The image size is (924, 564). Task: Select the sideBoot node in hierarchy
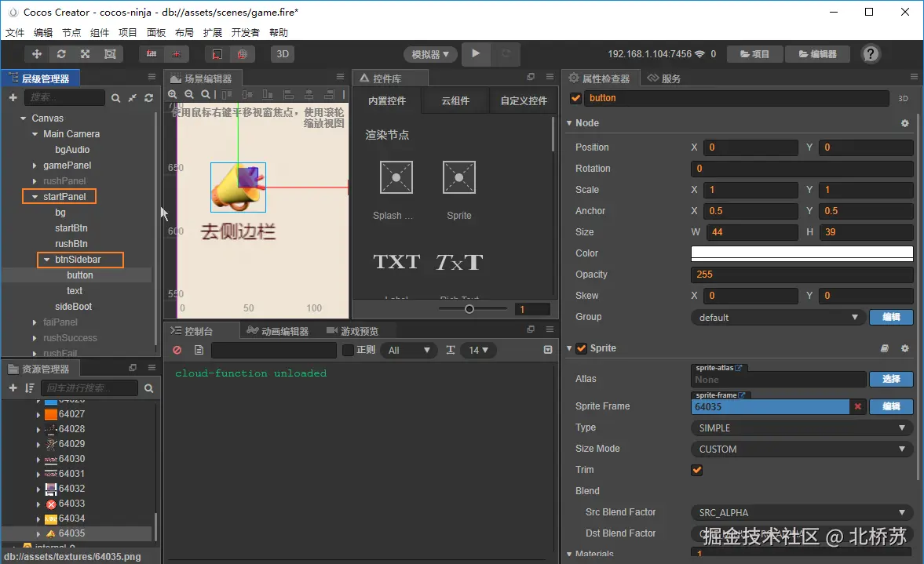pos(74,307)
